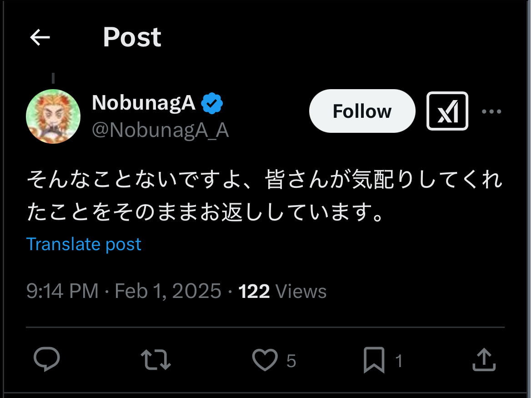Click Translate post link
Screen dimensions: 532x398
[84, 244]
